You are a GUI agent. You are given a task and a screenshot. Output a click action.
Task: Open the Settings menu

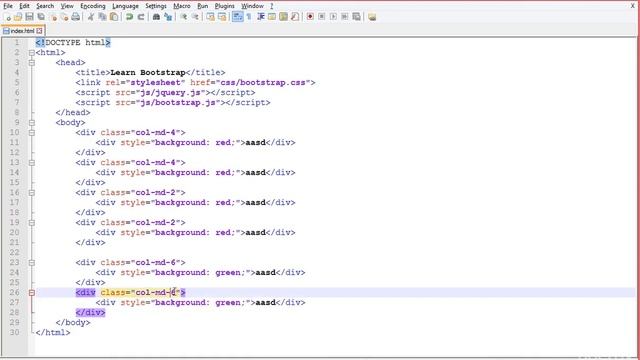[x=156, y=6]
